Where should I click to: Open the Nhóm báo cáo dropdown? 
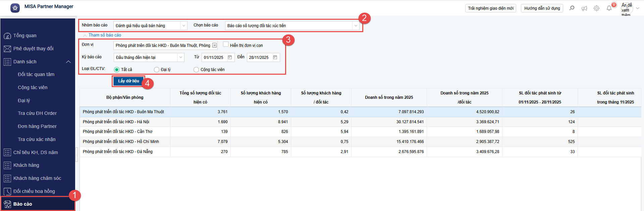pyautogui.click(x=183, y=26)
